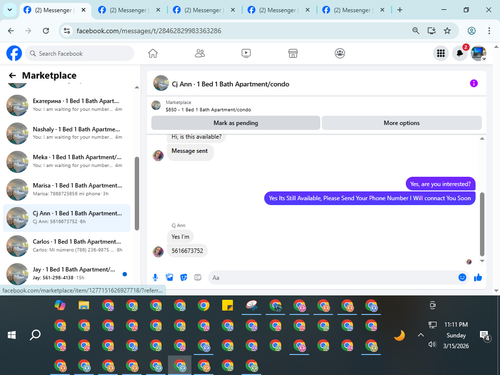The image size is (500, 375).
Task: Click the volume speaker tray icon
Action: [432, 344]
